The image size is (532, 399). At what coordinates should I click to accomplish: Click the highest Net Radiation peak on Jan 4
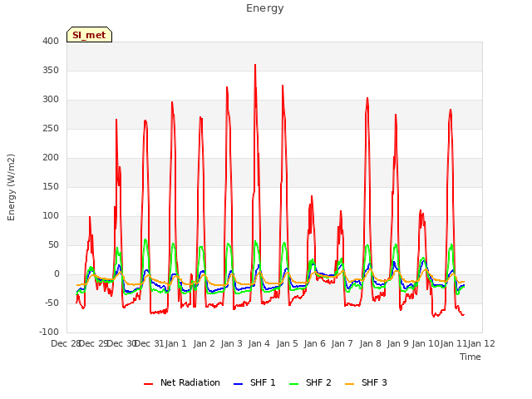pos(255,65)
